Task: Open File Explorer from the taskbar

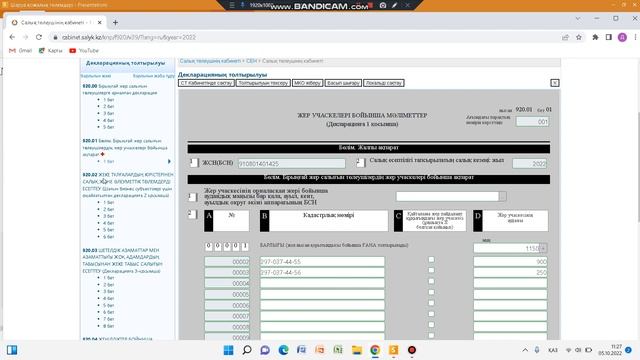Action: 357,350
